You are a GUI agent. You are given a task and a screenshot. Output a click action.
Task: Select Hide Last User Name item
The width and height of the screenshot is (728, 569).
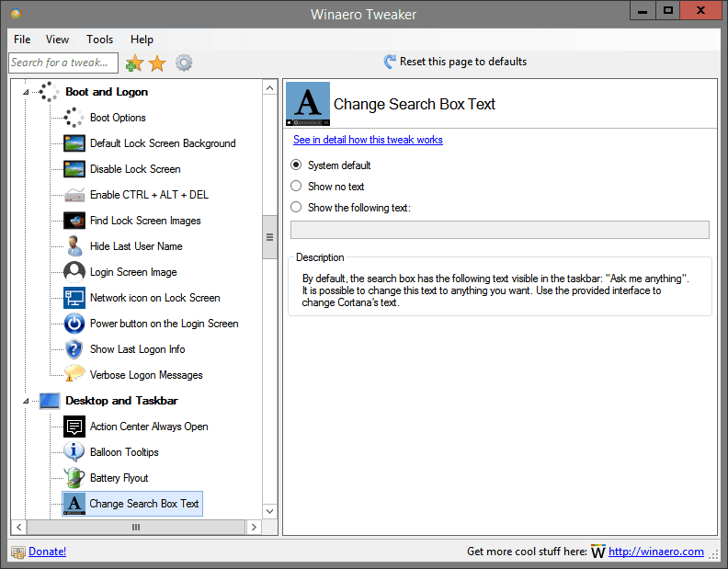pyautogui.click(x=136, y=246)
